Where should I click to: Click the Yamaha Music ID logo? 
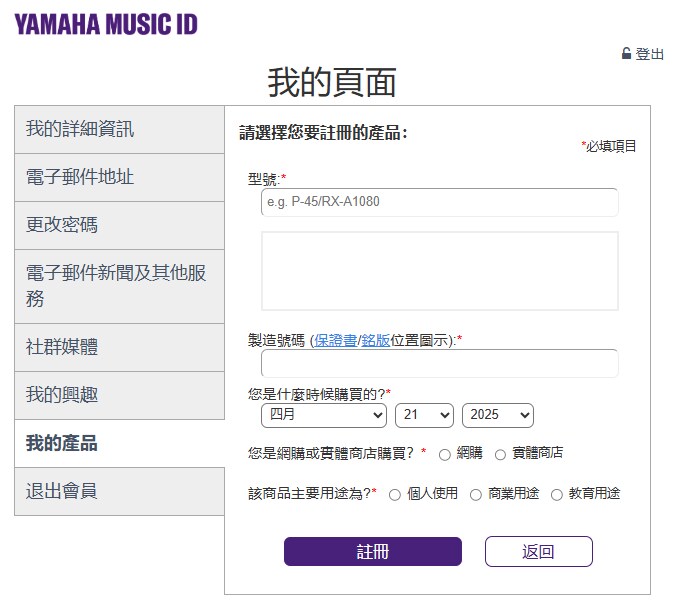106,24
